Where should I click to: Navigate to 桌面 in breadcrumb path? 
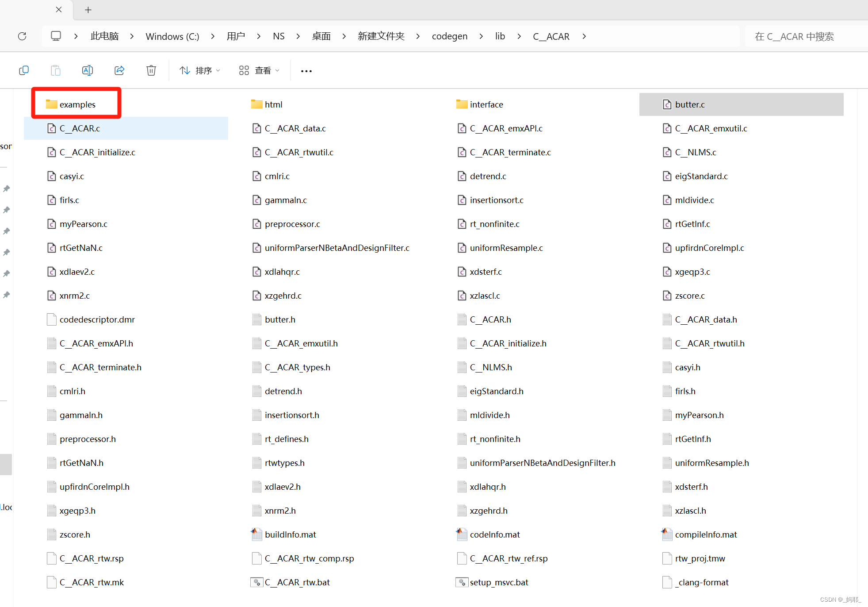321,36
